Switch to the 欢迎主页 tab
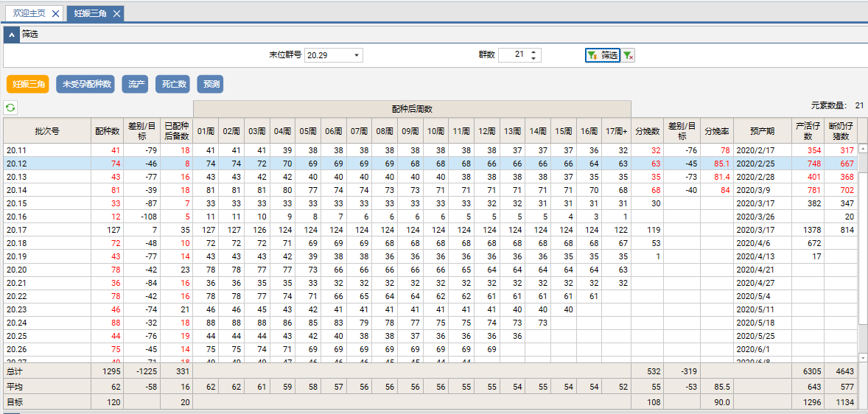The height and width of the screenshot is (414, 868). [x=27, y=13]
